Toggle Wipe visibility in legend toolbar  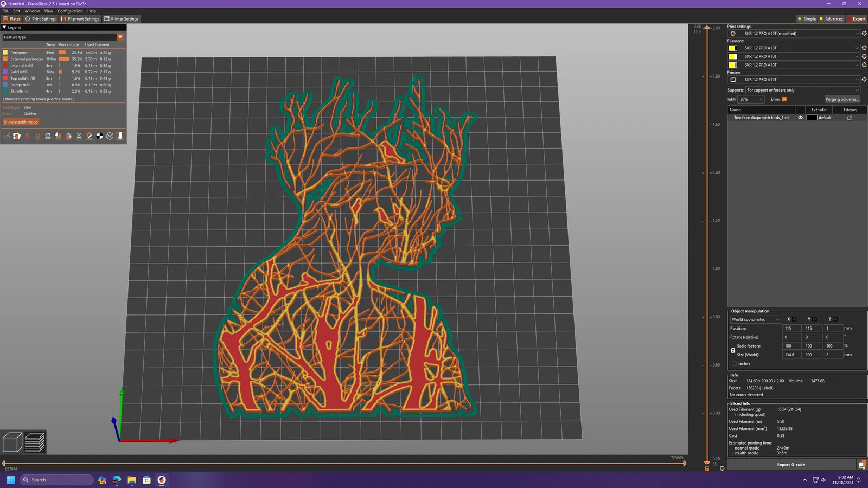tap(17, 136)
